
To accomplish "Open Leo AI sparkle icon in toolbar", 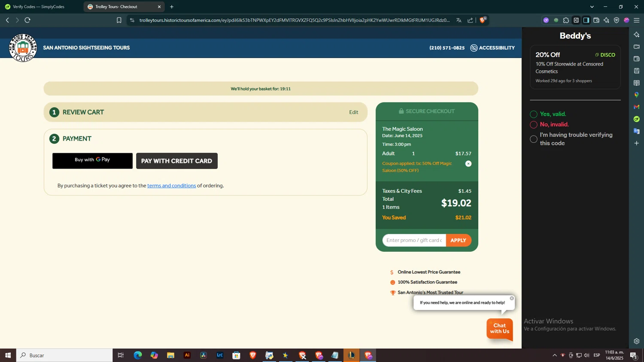I will [606, 20].
